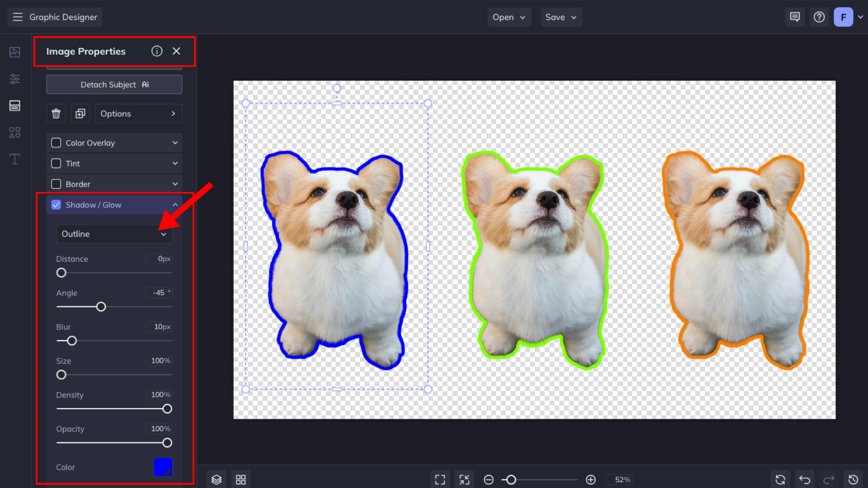The width and height of the screenshot is (868, 488).
Task: Enable the Tint checkbox
Action: pyautogui.click(x=56, y=164)
